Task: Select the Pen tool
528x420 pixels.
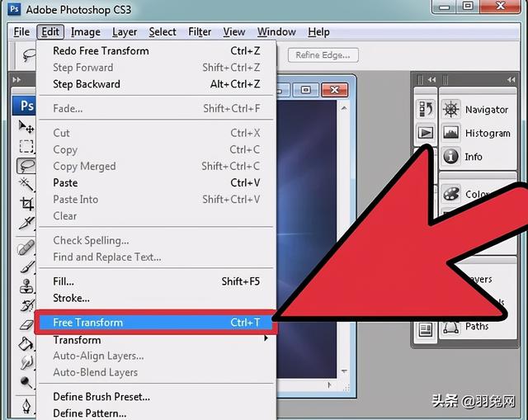Action: point(26,406)
